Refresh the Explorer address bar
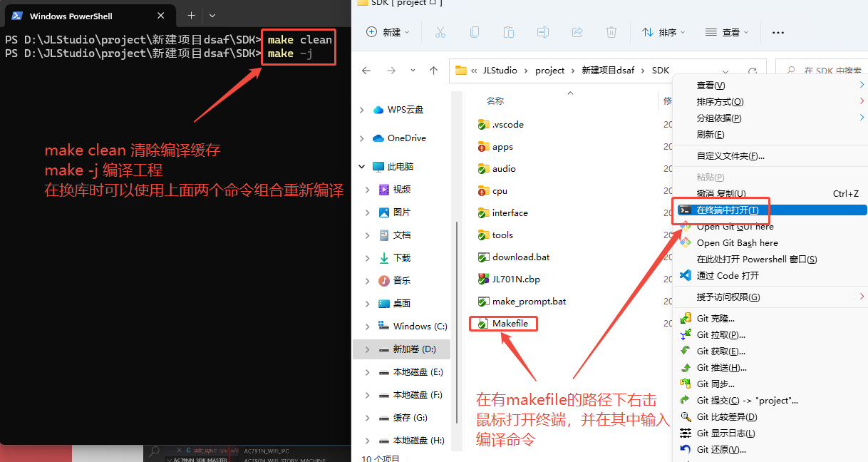Viewport: 868px width, 462px height. pyautogui.click(x=752, y=71)
